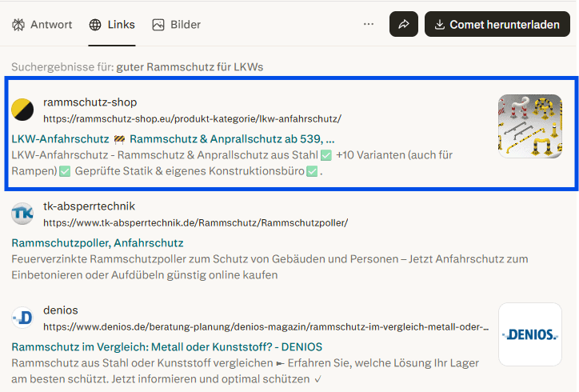The width and height of the screenshot is (579, 392).
Task: Open the Bilder tab
Action: 177,25
